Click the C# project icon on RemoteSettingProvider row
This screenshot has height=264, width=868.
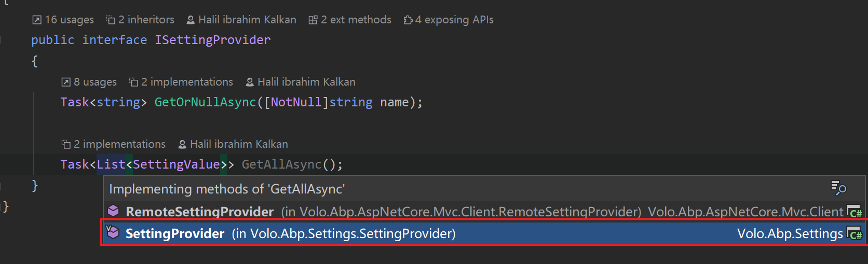855,212
